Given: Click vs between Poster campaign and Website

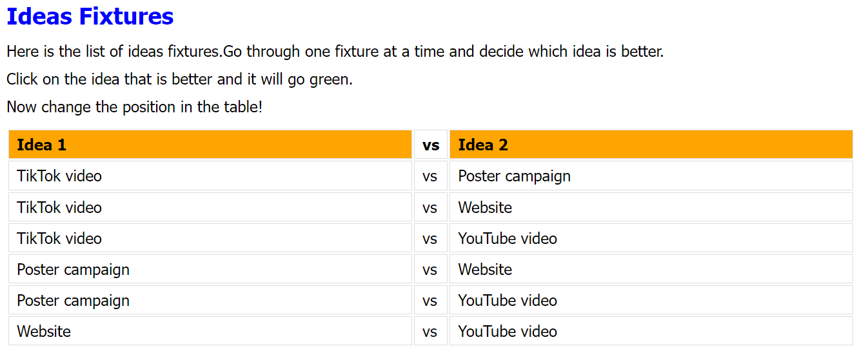Looking at the screenshot, I should pos(430,269).
